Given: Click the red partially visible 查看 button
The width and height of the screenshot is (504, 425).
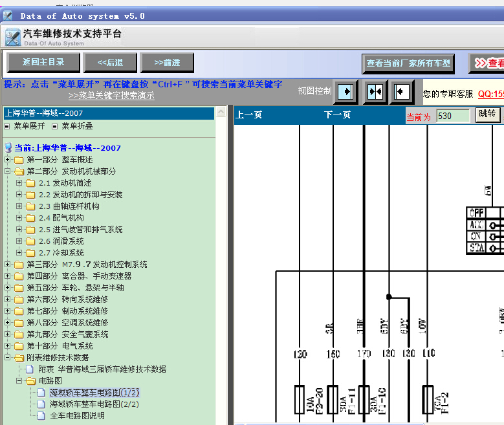Looking at the screenshot, I should tap(487, 63).
